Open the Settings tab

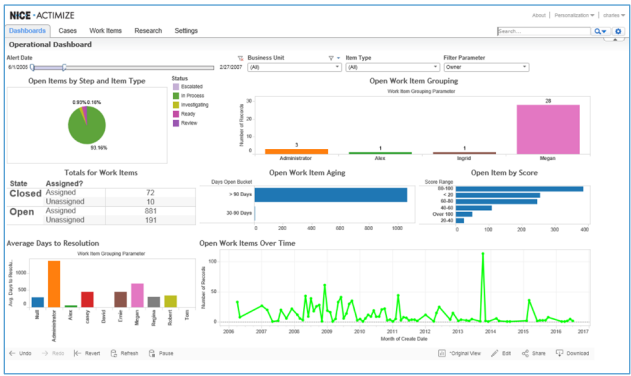[186, 31]
